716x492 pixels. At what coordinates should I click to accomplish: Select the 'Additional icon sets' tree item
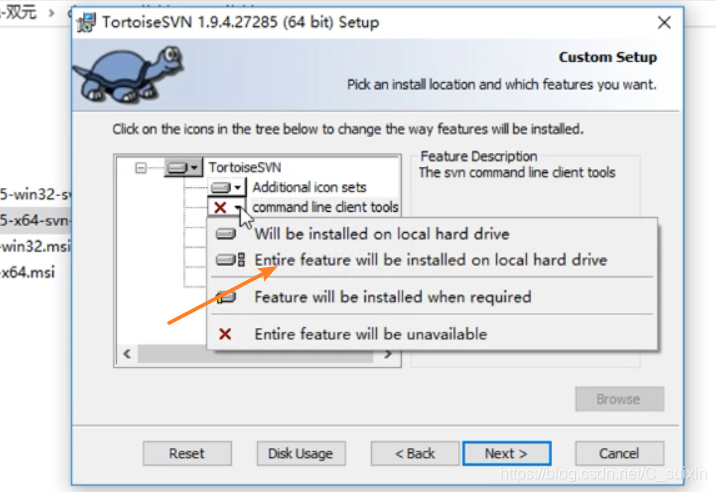click(x=309, y=187)
